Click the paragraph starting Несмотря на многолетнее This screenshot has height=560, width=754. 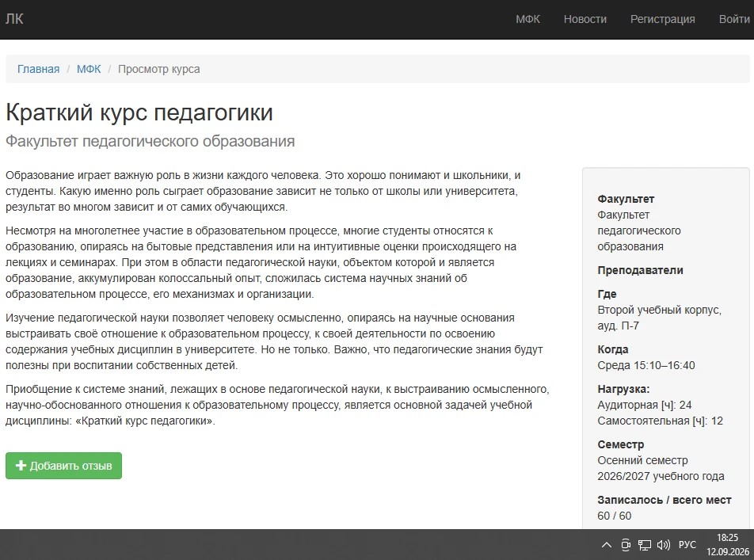(261, 263)
